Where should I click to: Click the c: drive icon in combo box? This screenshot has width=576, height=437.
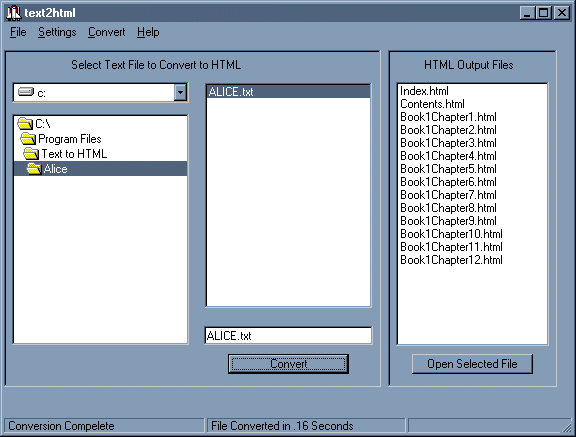coord(26,92)
